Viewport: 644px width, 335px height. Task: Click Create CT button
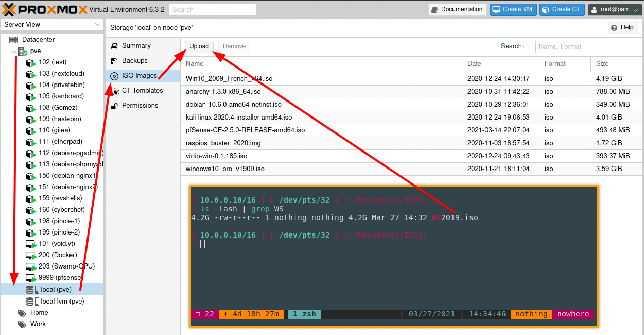562,9
